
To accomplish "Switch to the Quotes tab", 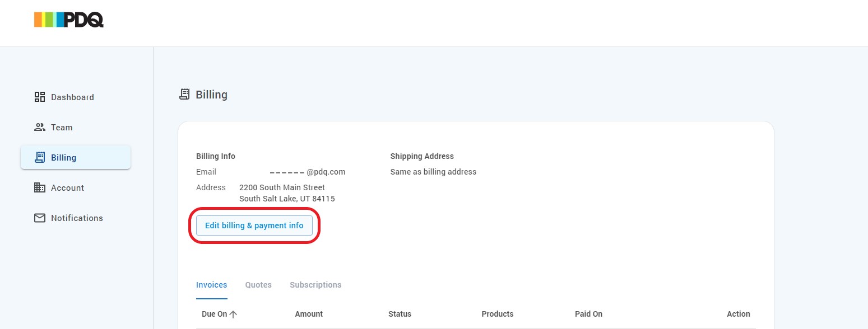I will tap(258, 285).
